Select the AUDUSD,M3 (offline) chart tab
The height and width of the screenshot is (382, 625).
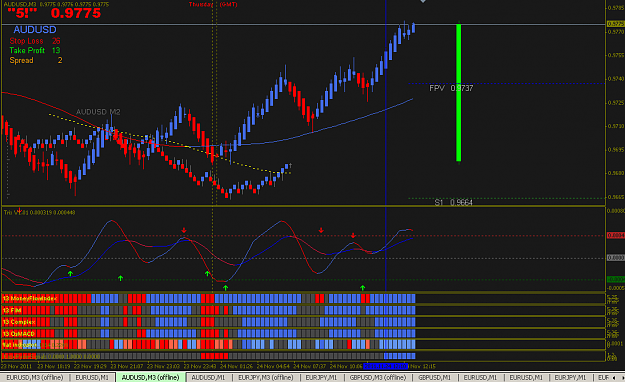pos(150,377)
